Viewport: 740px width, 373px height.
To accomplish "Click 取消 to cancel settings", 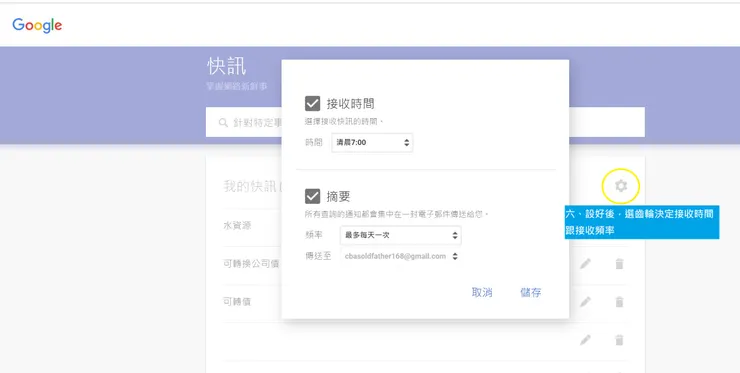I will click(482, 293).
